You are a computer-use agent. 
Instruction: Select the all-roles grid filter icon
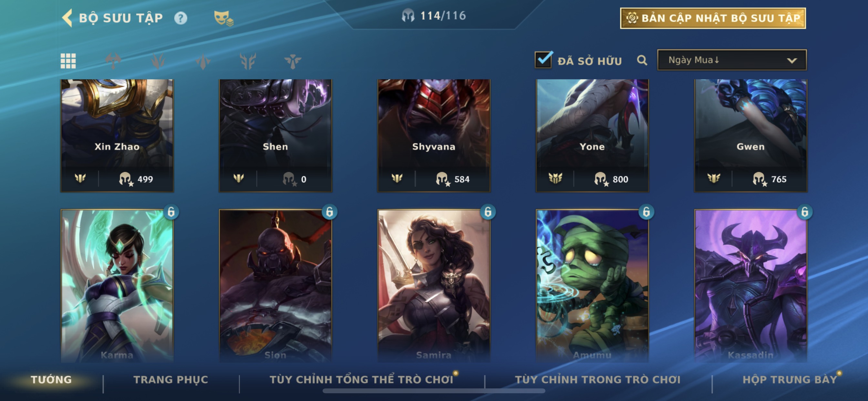[x=68, y=61]
